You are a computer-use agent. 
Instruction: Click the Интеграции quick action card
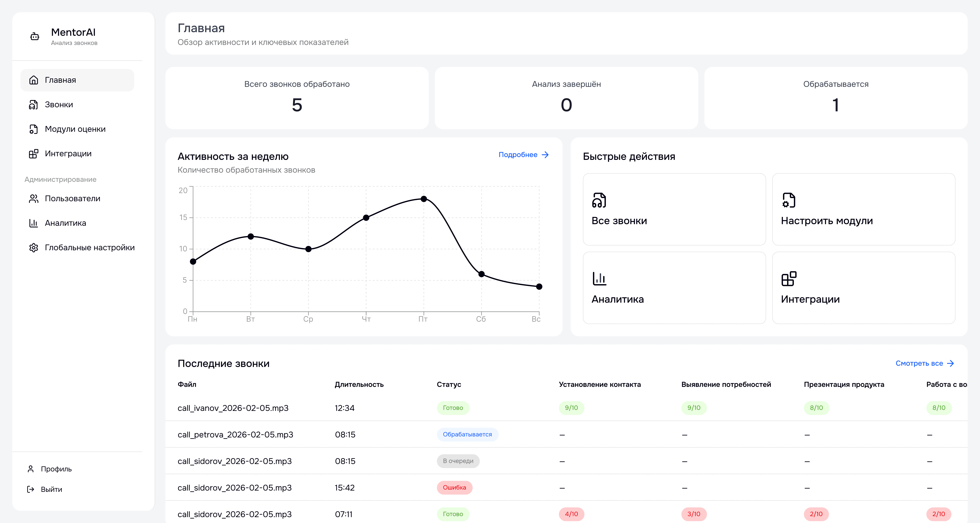pos(863,288)
